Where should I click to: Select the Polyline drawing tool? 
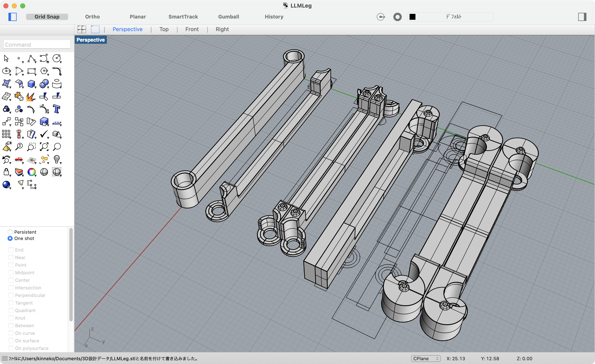[x=31, y=58]
